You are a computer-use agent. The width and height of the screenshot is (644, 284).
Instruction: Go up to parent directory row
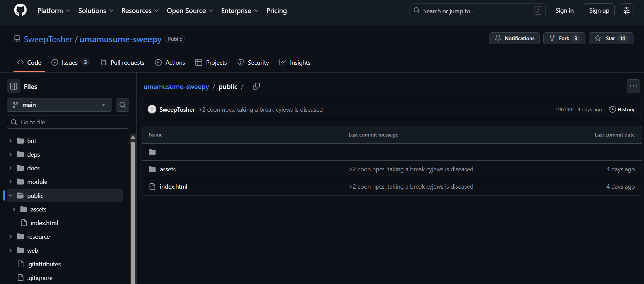tap(391, 152)
